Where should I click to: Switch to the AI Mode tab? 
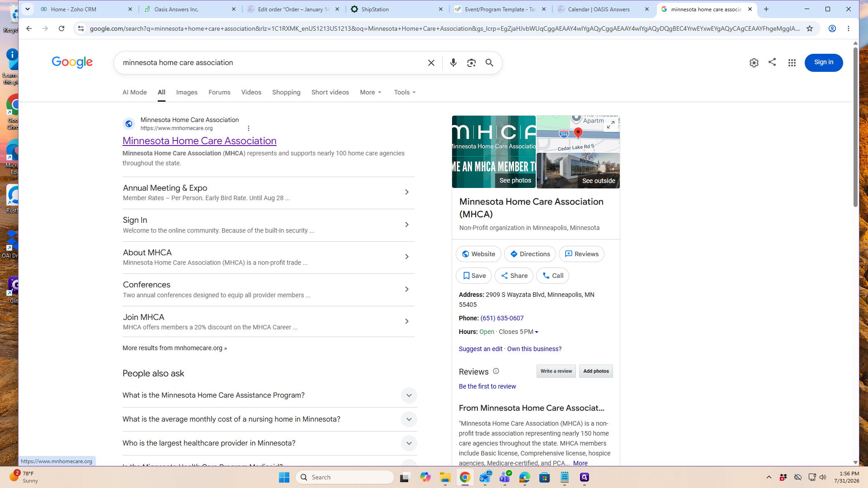pos(135,92)
